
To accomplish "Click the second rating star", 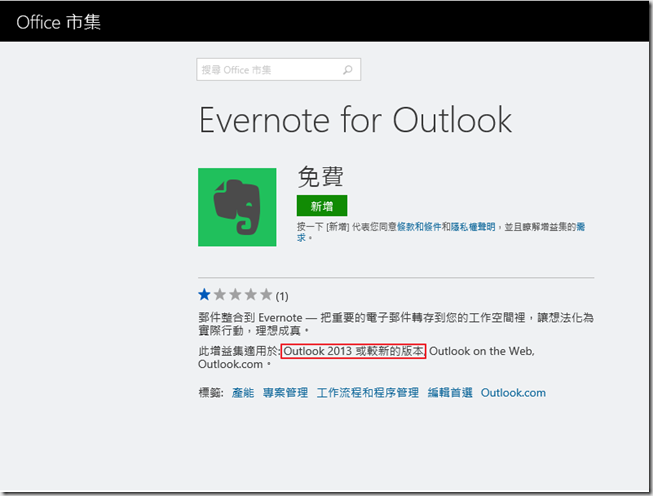I will [220, 295].
